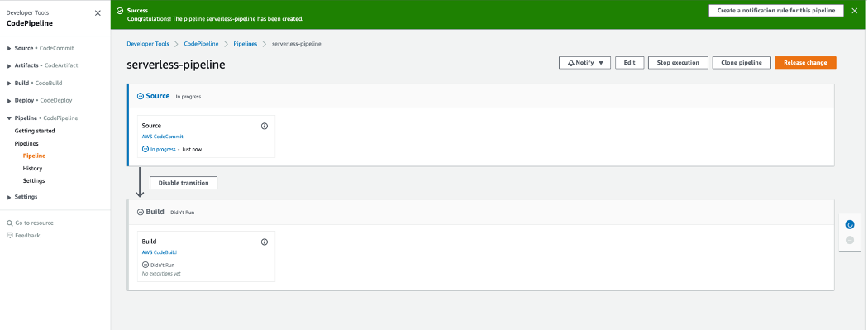Viewport: 868px width, 331px height.
Task: Dismiss the green Success banner
Action: 854,11
